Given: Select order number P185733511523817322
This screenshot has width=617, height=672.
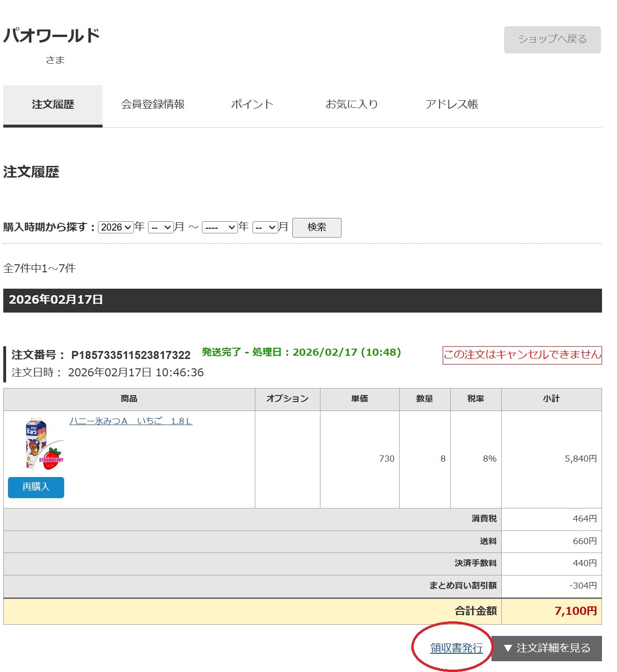Looking at the screenshot, I should coord(130,355).
